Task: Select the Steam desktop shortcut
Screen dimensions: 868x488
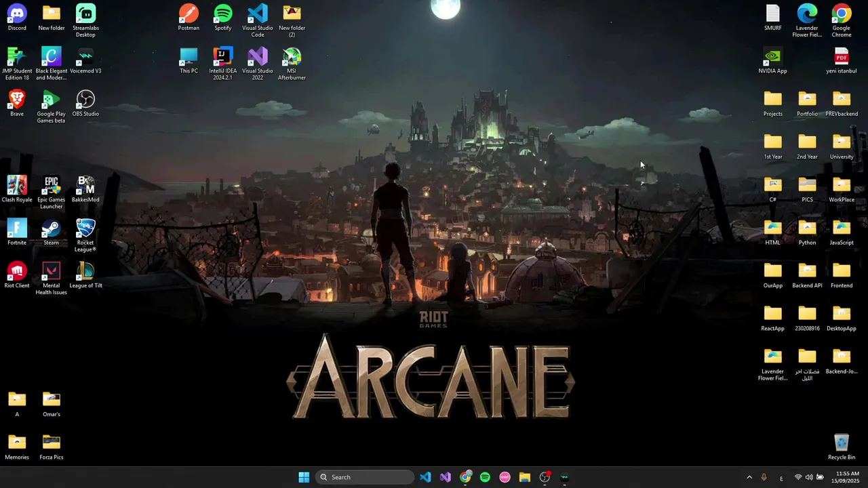Action: pos(51,232)
